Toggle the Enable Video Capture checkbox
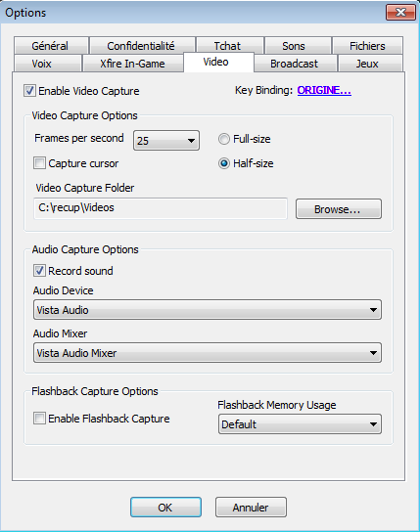 click(29, 91)
